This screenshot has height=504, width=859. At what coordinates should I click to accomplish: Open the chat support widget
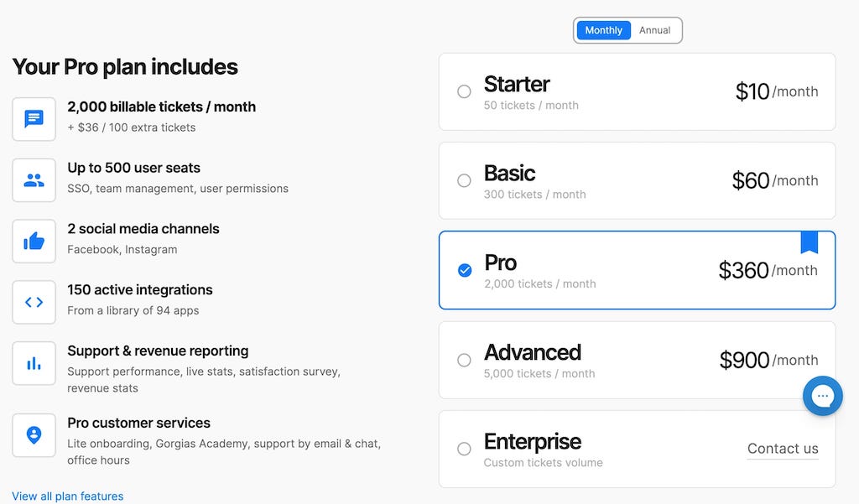(822, 396)
